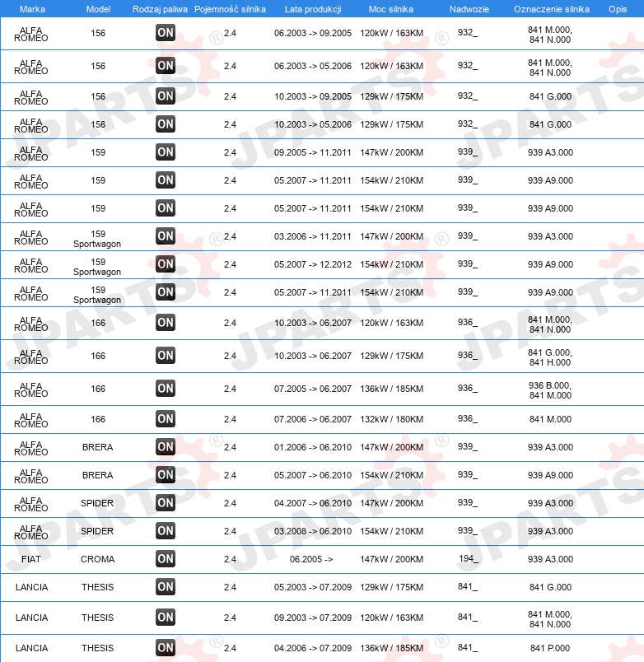Click ON icon for 159 Sportwagon 05.2007 -> 12.2012

tap(165, 263)
